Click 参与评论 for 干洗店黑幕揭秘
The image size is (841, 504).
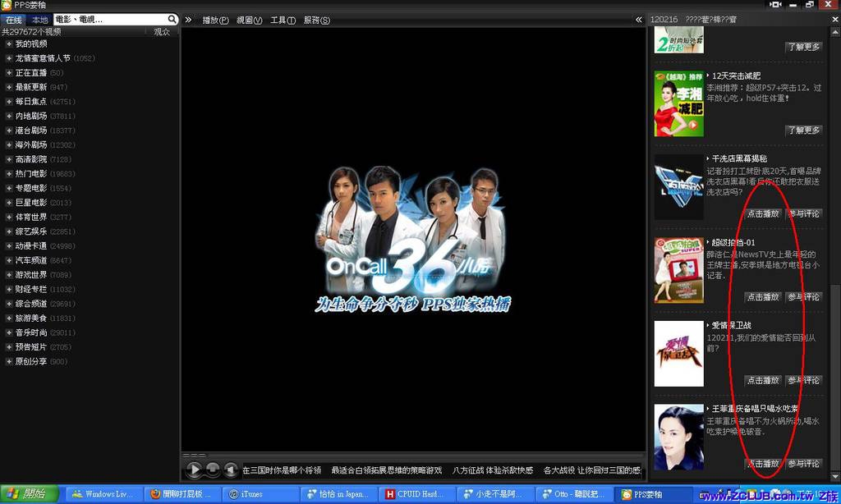(803, 214)
